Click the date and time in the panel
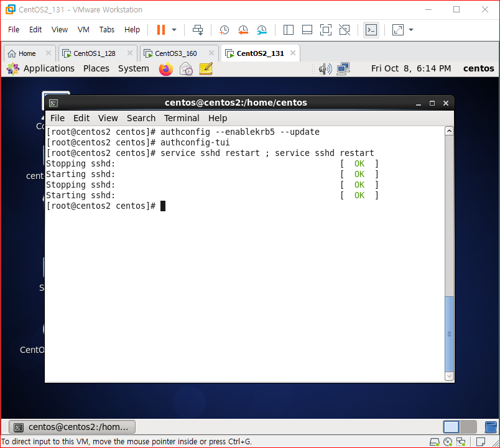The width and height of the screenshot is (500, 448). click(x=410, y=68)
